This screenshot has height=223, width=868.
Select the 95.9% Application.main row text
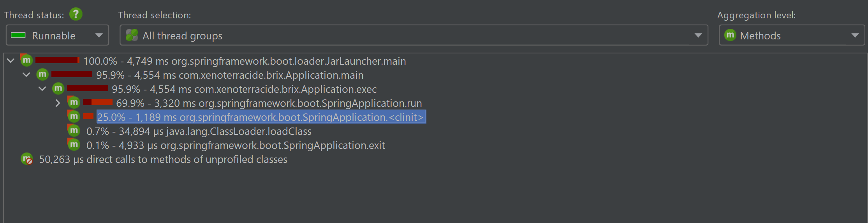[230, 75]
